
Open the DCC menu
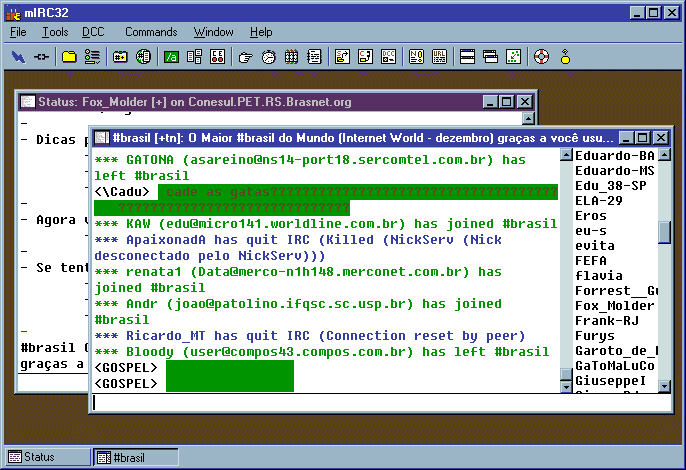tap(93, 32)
